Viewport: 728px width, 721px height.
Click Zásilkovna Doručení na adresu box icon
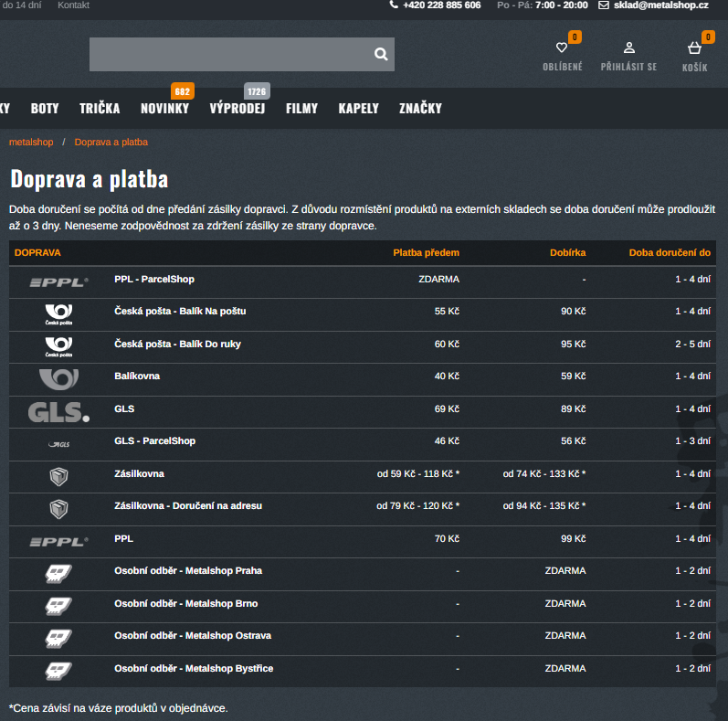59,509
